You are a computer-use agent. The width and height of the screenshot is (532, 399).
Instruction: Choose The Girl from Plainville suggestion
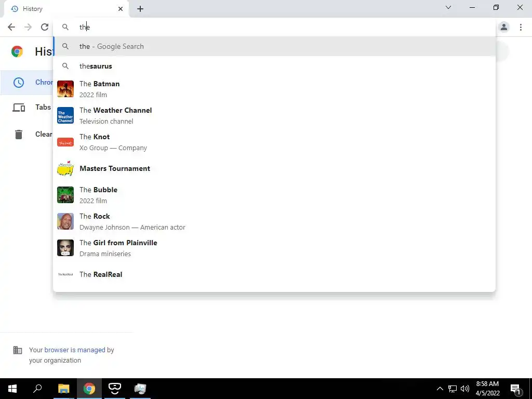tap(274, 248)
